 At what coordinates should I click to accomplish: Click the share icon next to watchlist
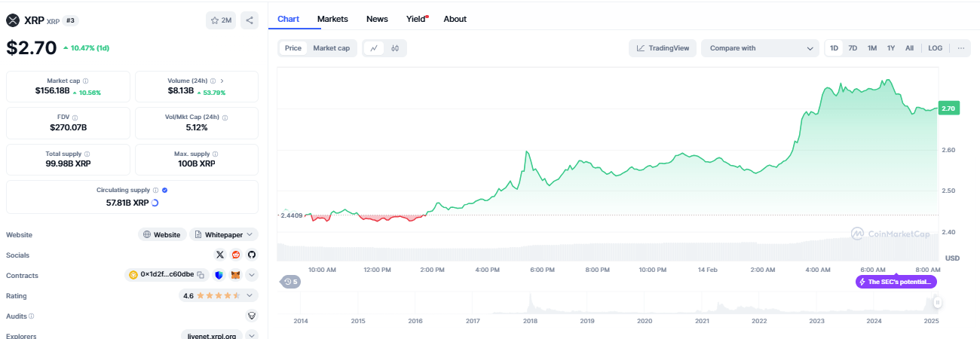pos(250,20)
